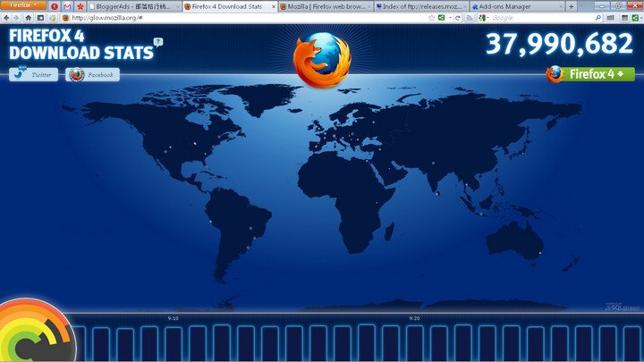Go back with the back arrow

[x=6, y=18]
